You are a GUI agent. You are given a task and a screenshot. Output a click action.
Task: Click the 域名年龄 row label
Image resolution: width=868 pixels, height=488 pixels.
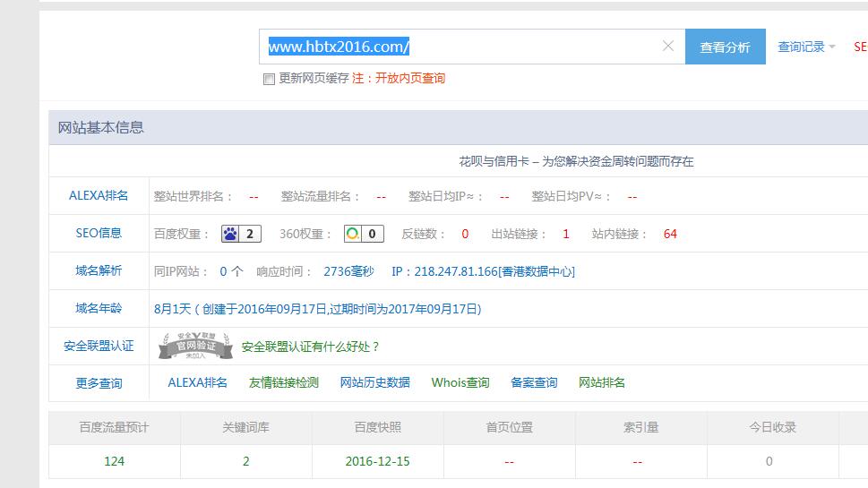click(99, 309)
